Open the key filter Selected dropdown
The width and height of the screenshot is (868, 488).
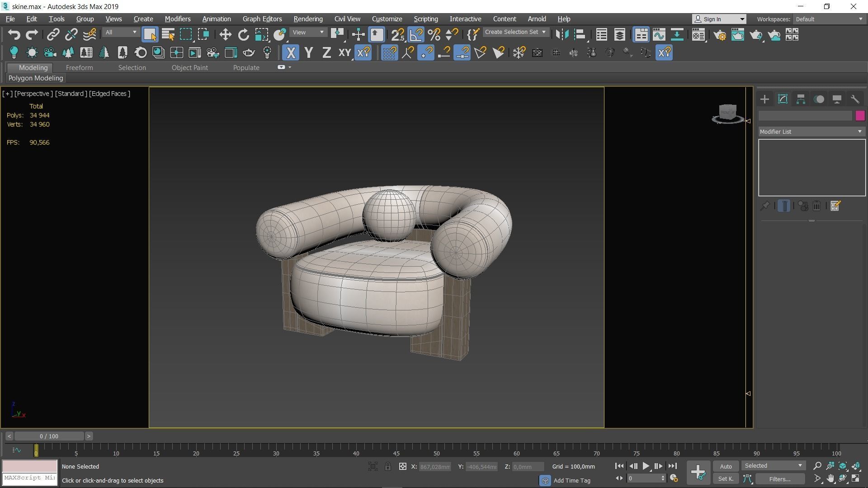pos(774,466)
